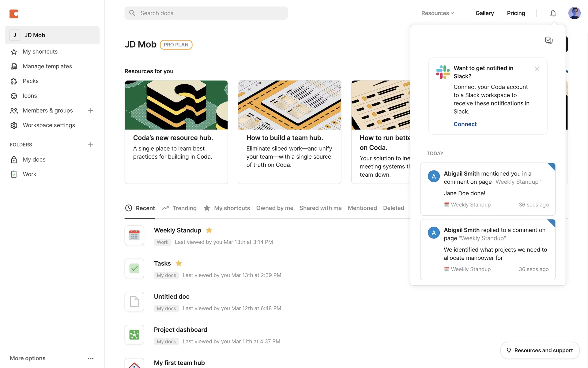Open the notifications bell icon

[x=553, y=13]
